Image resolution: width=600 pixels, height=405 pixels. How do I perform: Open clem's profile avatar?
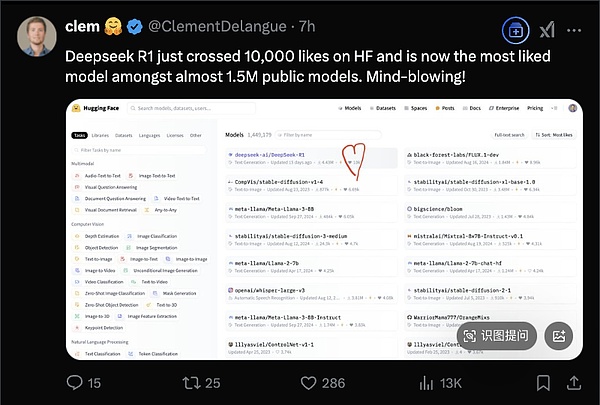coord(34,36)
